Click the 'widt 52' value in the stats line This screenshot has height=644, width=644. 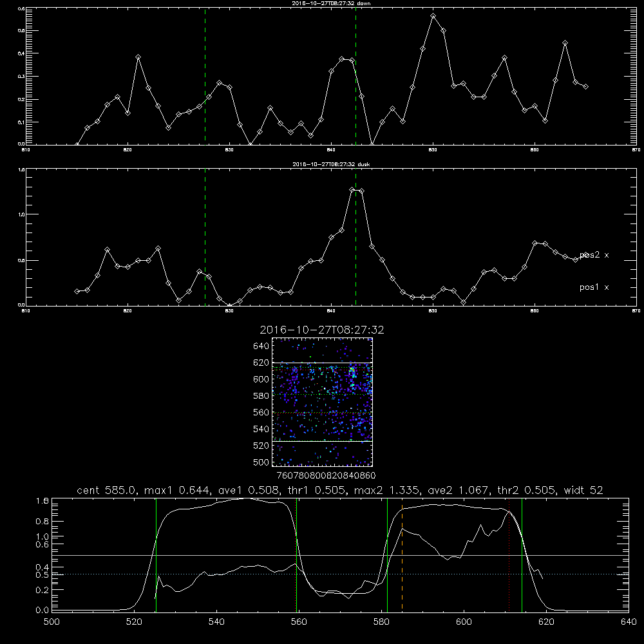583,490
